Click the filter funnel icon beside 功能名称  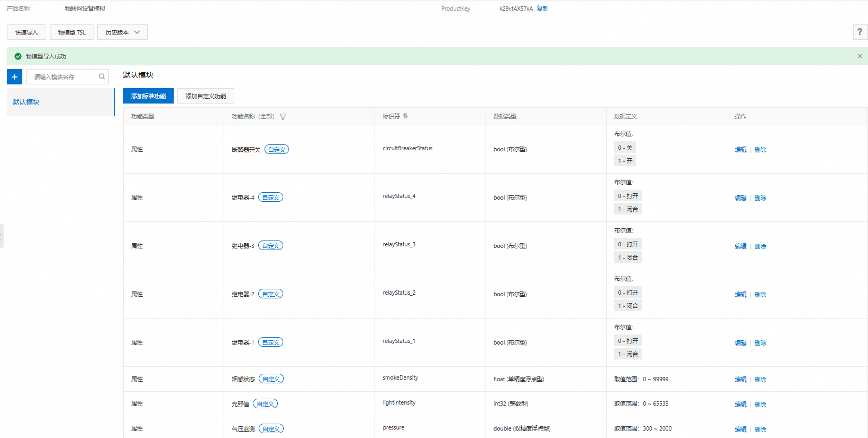click(283, 117)
